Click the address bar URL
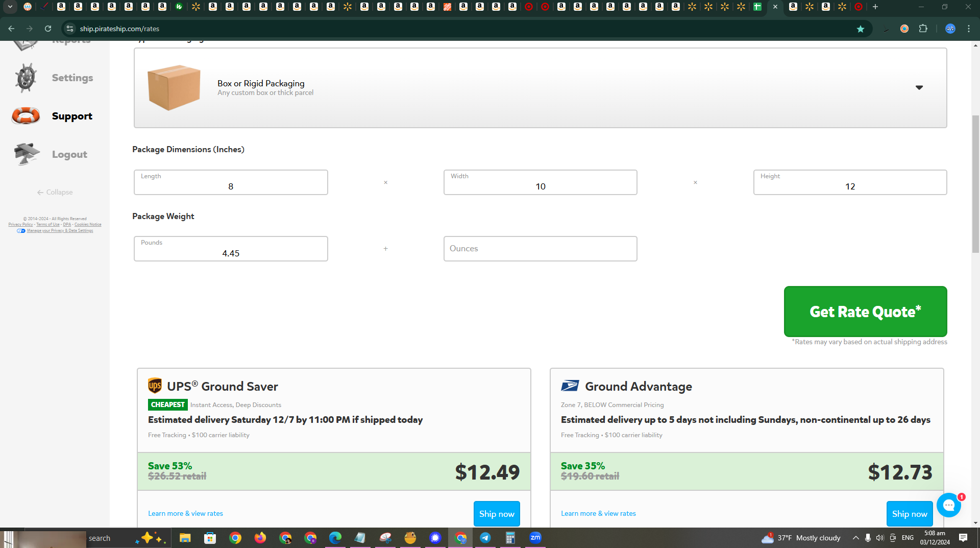 click(x=119, y=29)
